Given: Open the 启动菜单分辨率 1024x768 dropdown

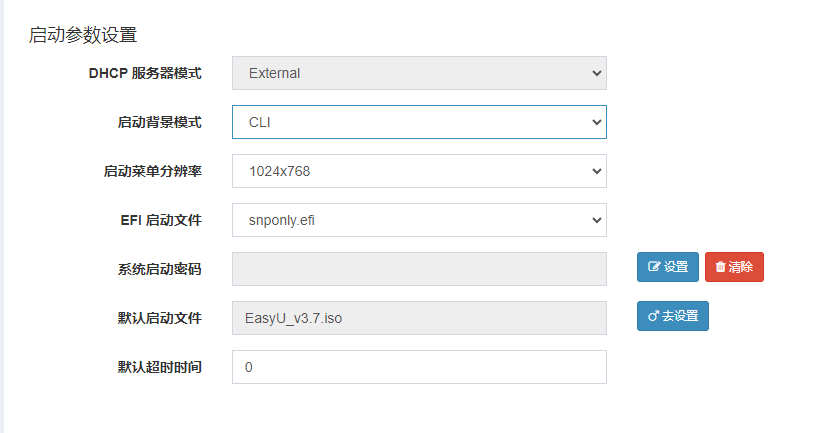Looking at the screenshot, I should click(419, 171).
